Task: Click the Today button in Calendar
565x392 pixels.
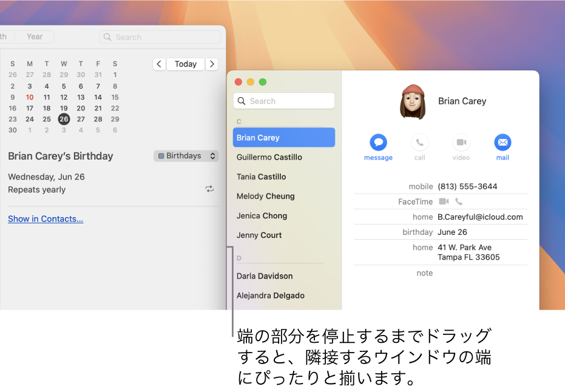Action: coord(186,64)
